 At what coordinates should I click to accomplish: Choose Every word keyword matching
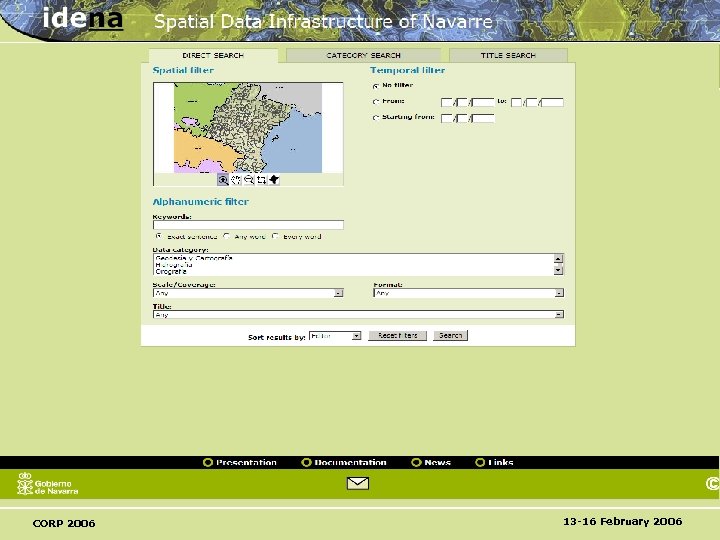[275, 236]
